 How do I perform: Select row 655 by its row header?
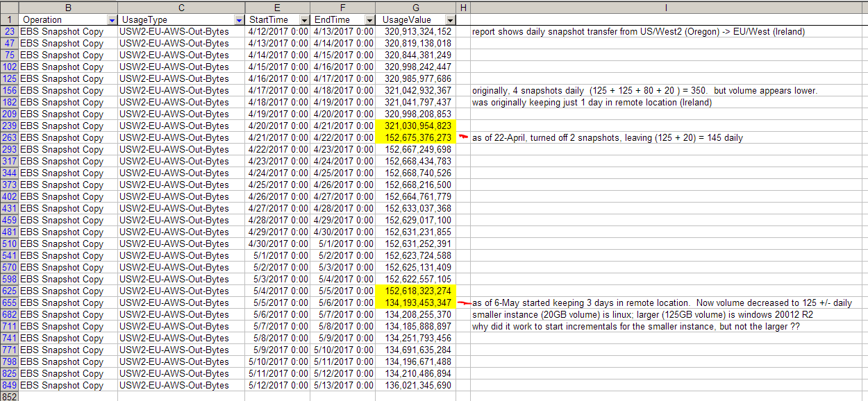[10, 302]
